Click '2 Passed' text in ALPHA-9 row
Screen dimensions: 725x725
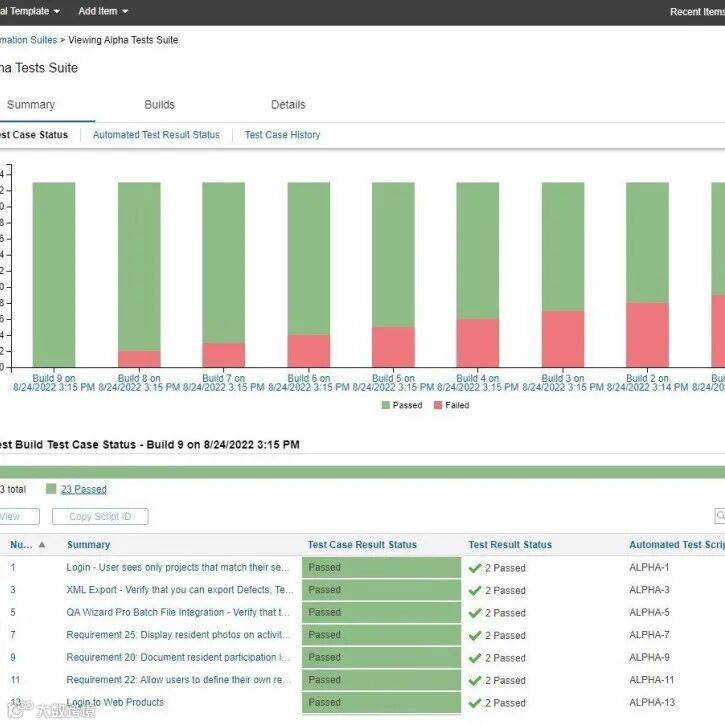click(x=505, y=658)
